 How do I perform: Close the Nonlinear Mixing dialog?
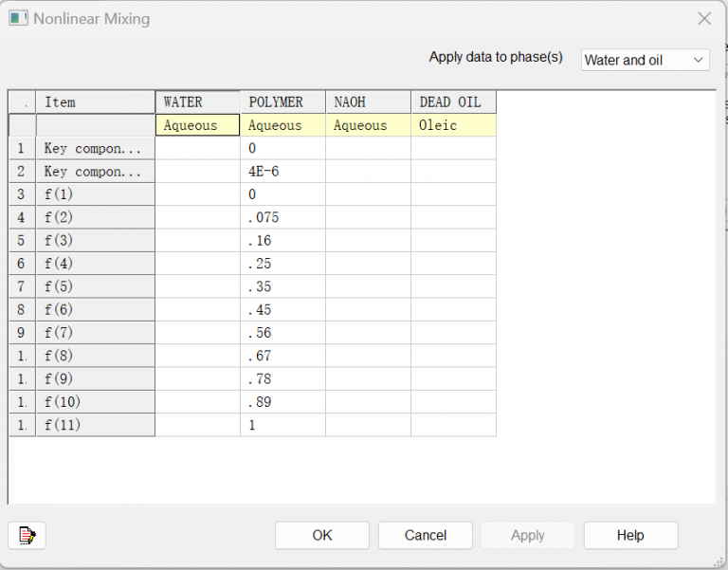click(704, 19)
